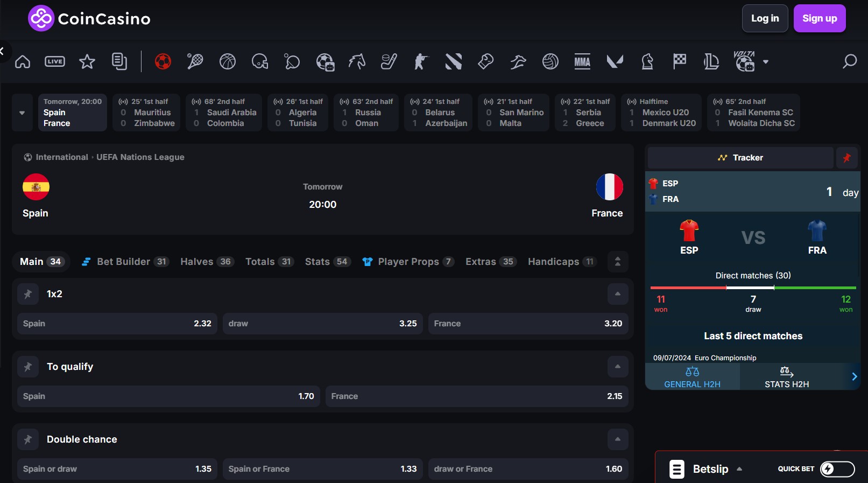Screen dimensions: 868x483
Task: Select the Dota 2 icon
Action: click(454, 61)
